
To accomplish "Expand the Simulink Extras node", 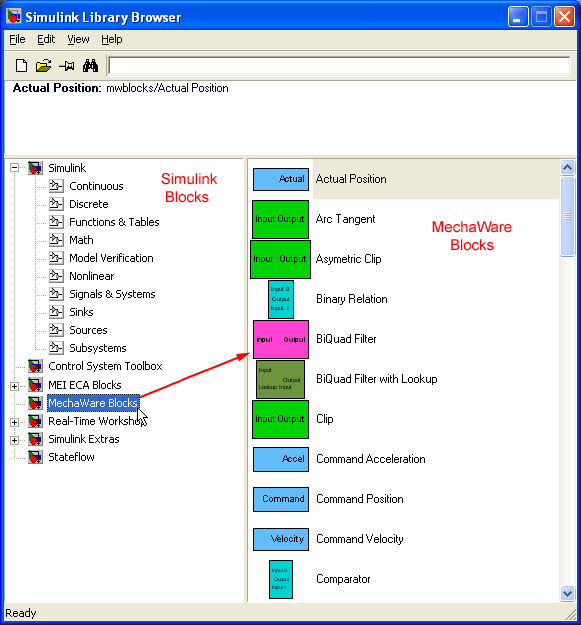I will pyautogui.click(x=14, y=440).
